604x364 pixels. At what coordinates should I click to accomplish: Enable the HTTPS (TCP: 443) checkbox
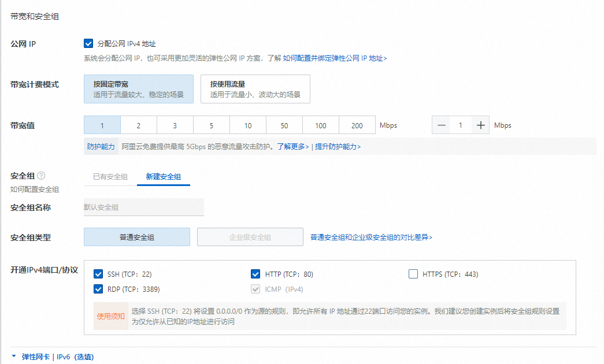pos(413,274)
